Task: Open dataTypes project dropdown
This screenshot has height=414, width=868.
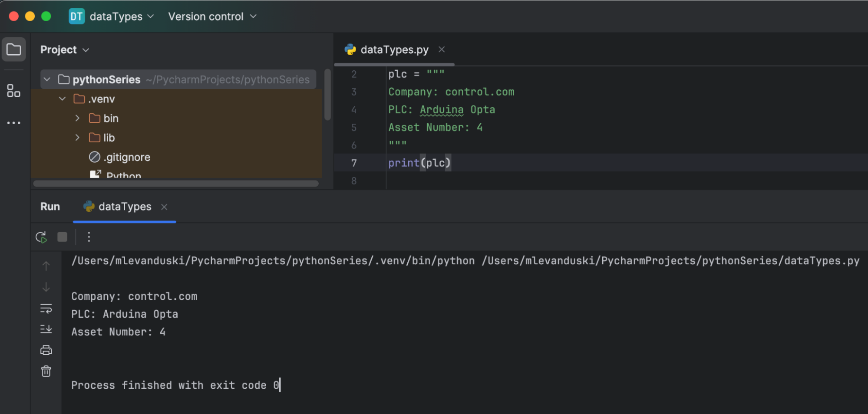Action: click(122, 16)
